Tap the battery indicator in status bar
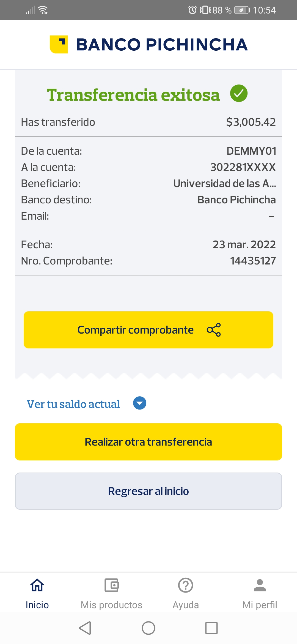The image size is (297, 644). pyautogui.click(x=242, y=10)
